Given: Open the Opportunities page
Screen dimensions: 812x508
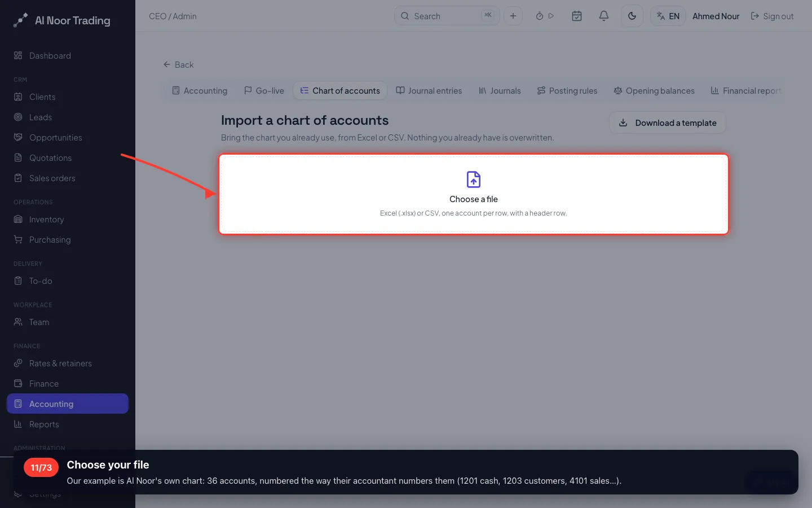Looking at the screenshot, I should click(x=68, y=138).
